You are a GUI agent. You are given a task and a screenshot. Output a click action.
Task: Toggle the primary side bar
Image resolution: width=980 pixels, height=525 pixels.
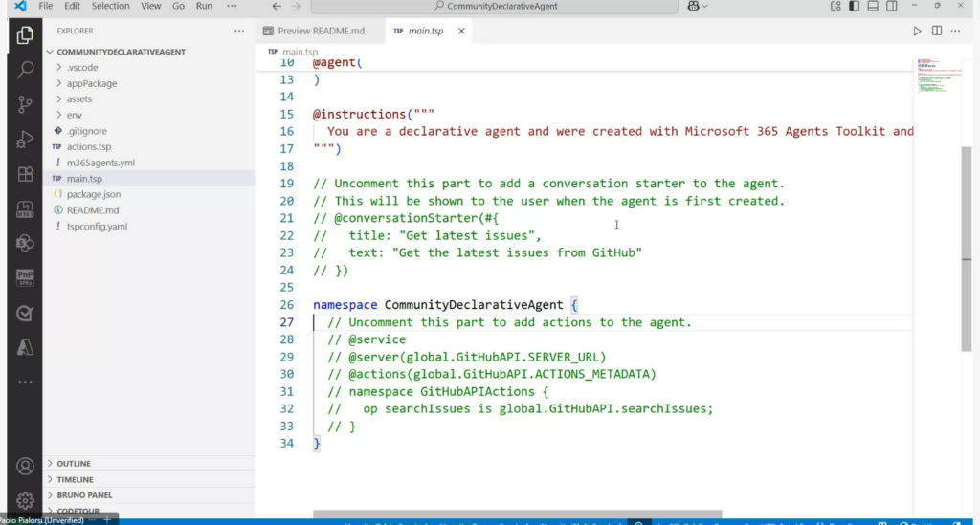[x=855, y=7]
